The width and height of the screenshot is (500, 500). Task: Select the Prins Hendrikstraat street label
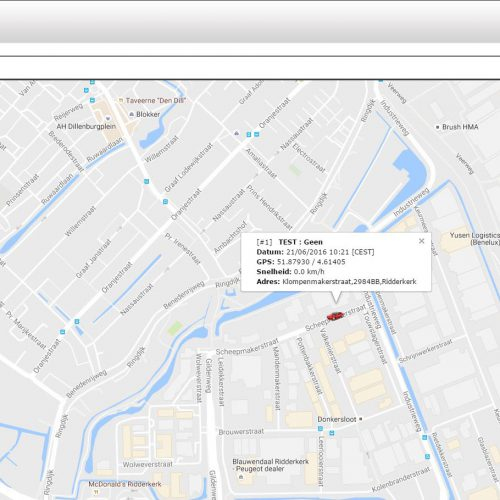[x=269, y=208]
